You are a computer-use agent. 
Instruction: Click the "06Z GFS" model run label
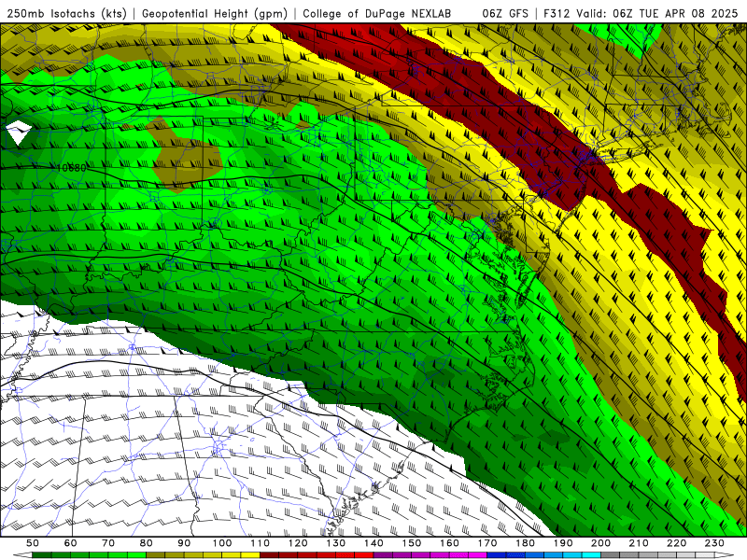tap(505, 13)
